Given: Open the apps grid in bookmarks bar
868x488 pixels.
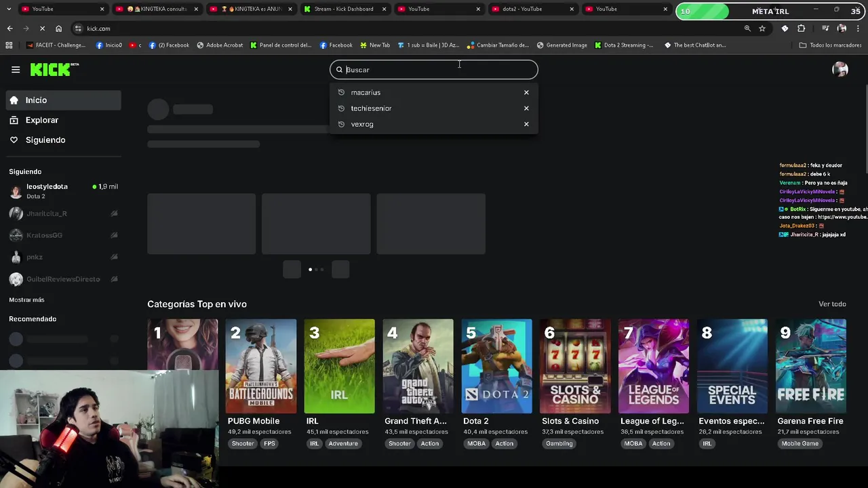Looking at the screenshot, I should [9, 45].
